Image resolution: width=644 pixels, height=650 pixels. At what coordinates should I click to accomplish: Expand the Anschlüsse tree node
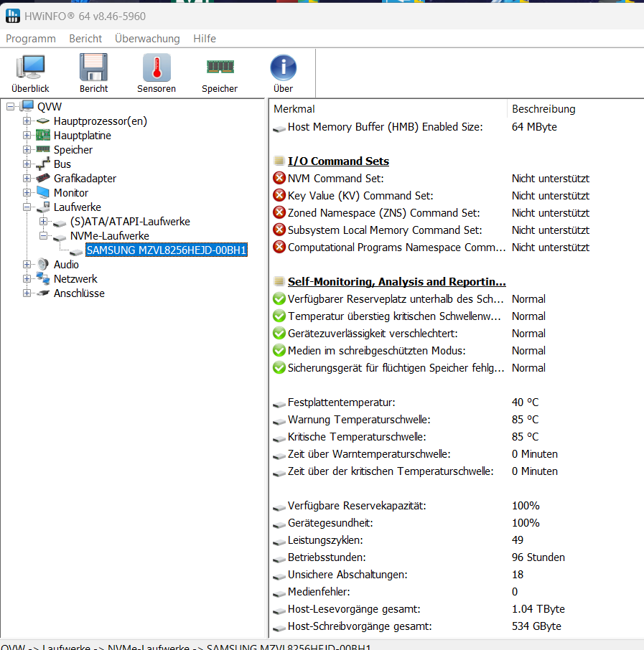(27, 293)
